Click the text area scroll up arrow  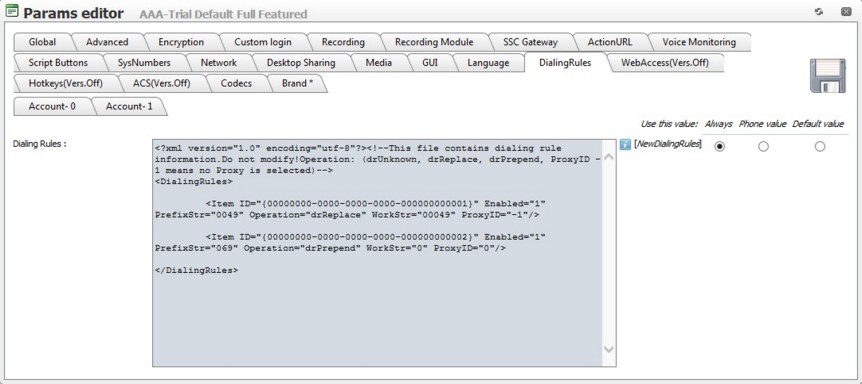point(609,157)
